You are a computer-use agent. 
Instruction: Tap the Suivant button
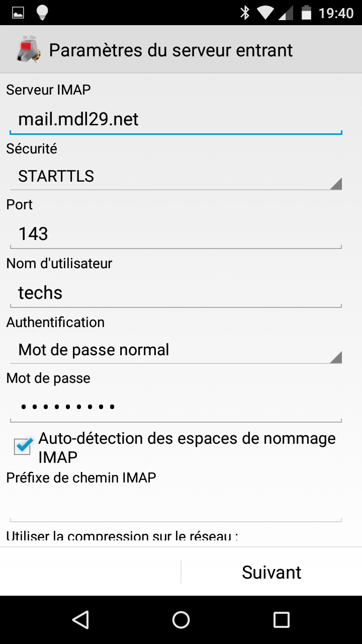coord(271,572)
